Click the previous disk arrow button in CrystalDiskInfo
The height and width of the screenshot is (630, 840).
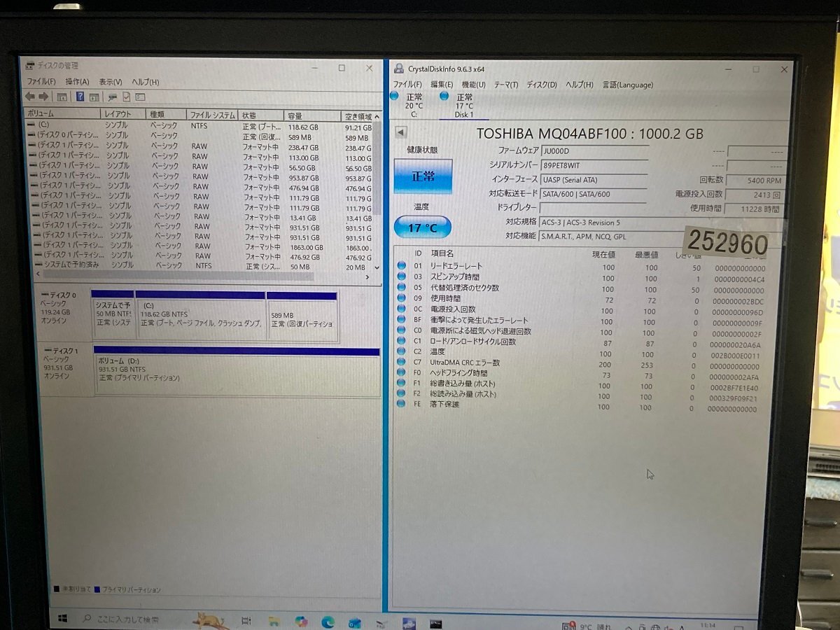[x=401, y=132]
